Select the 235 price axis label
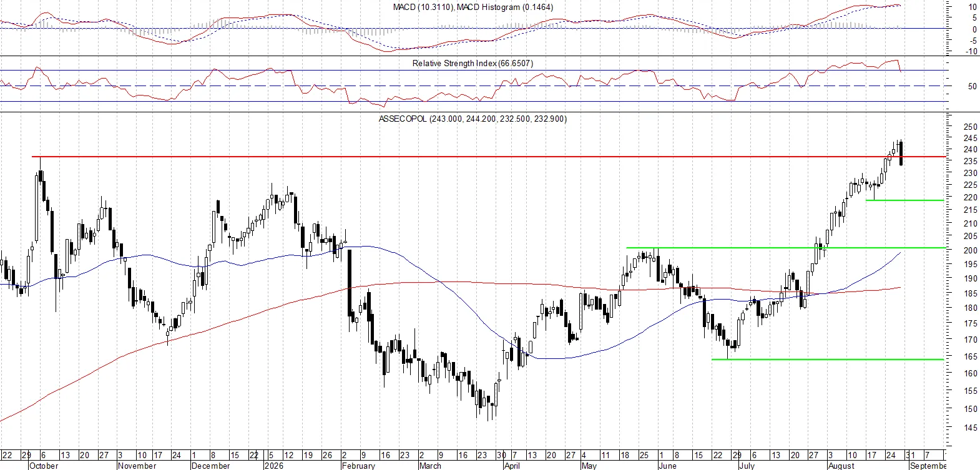The width and height of the screenshot is (980, 470). (971, 161)
